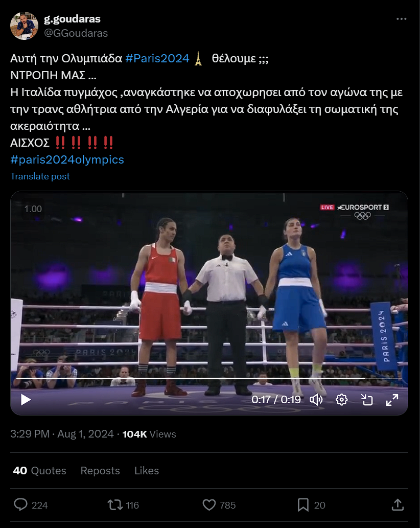420x528 pixels.
Task: Expand the video to fullscreen
Action: (392, 400)
